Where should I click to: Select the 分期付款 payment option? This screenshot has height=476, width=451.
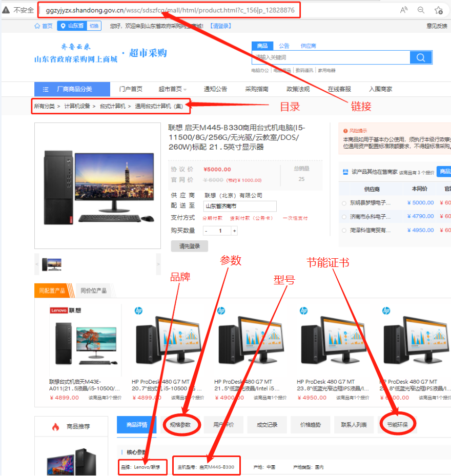[x=212, y=218]
